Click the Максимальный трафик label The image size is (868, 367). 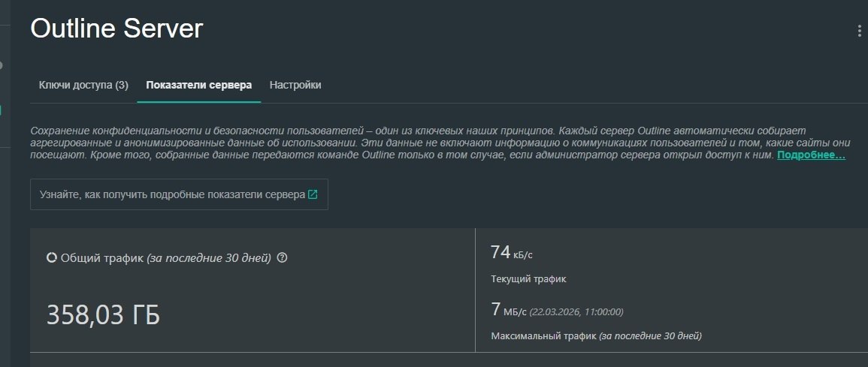543,335
